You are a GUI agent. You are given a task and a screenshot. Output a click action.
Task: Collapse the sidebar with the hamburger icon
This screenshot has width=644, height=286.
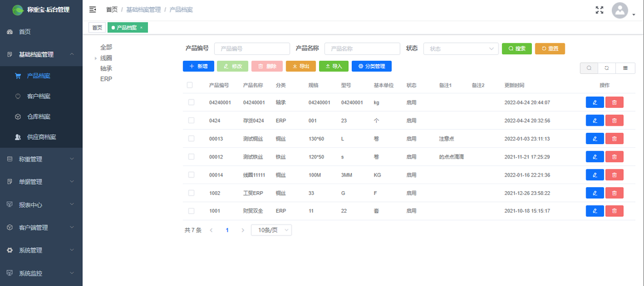(x=92, y=10)
